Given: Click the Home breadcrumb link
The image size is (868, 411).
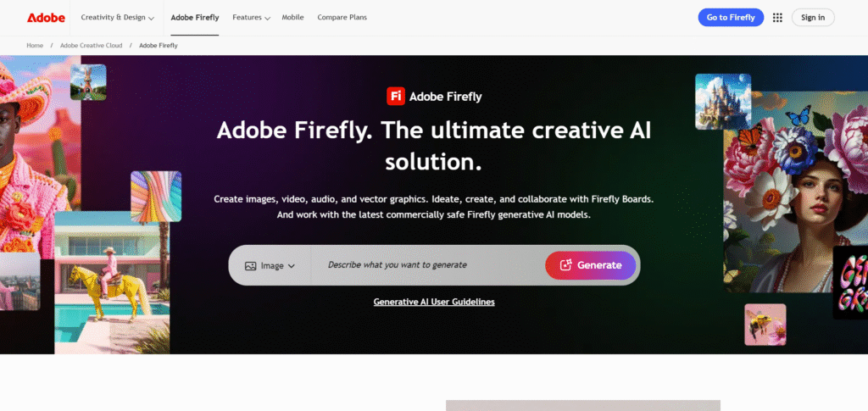Looking at the screenshot, I should 35,45.
